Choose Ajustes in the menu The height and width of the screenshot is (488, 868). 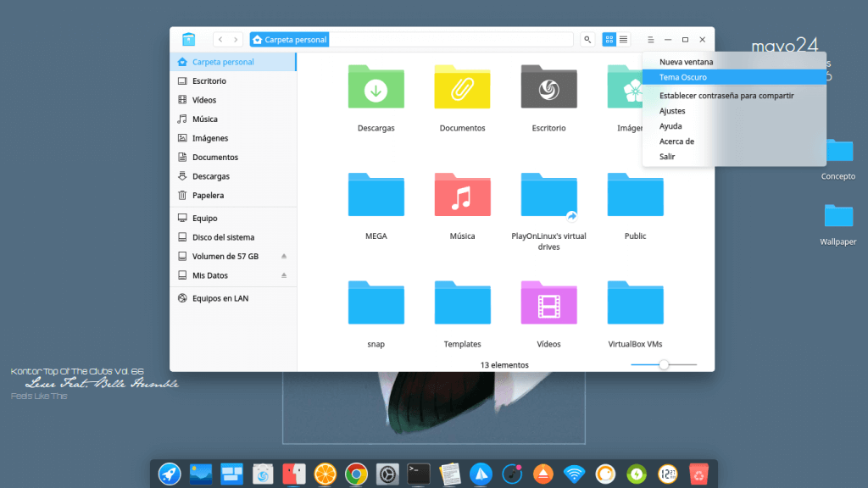pos(672,111)
